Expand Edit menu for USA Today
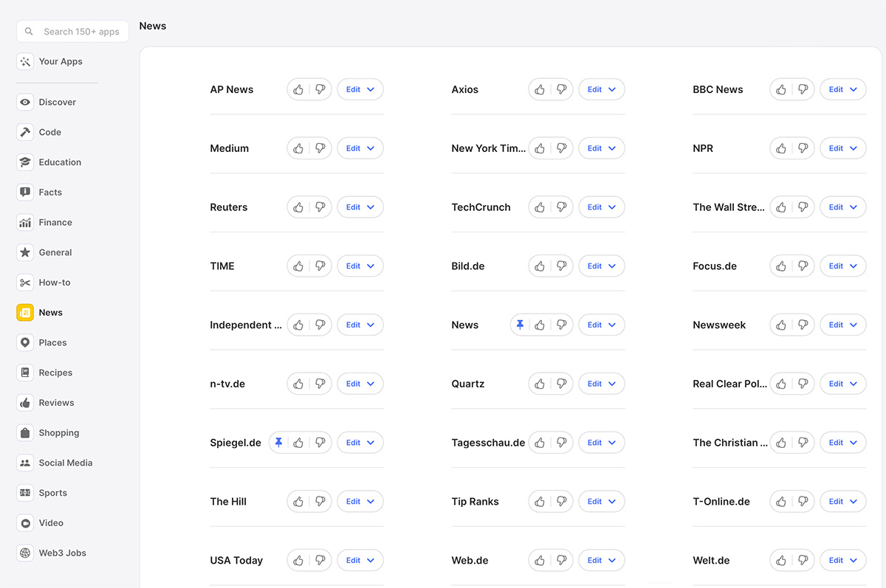The height and width of the screenshot is (588, 886). 360,561
